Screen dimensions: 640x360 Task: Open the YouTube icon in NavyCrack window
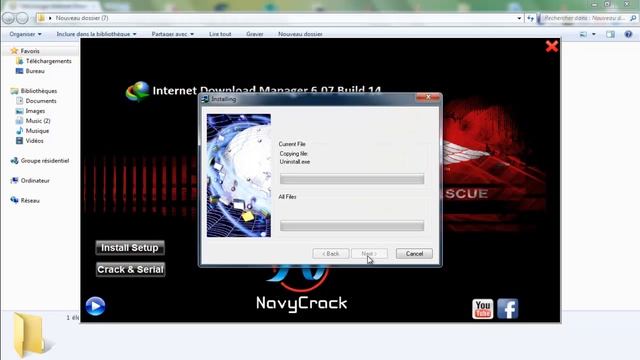482,309
